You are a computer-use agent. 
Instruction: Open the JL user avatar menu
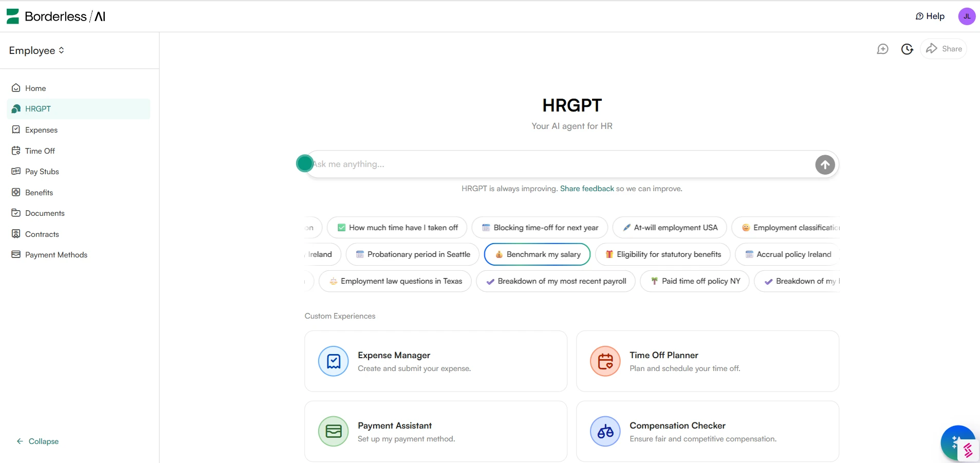pyautogui.click(x=967, y=16)
